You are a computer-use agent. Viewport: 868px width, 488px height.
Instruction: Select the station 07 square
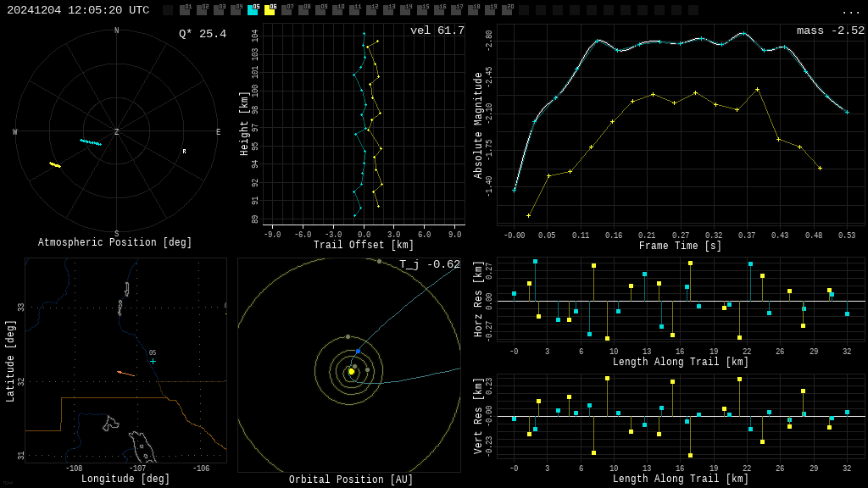(x=287, y=10)
